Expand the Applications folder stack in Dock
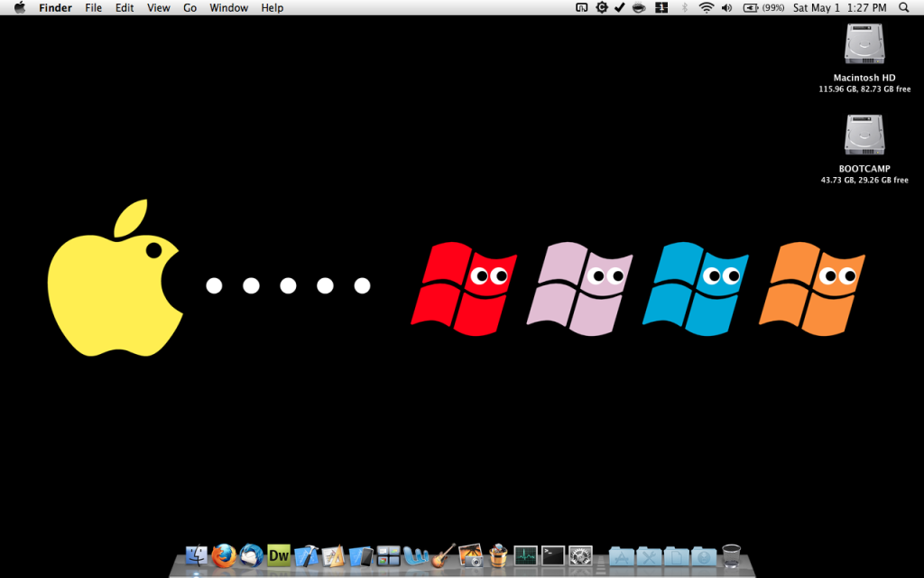This screenshot has height=578, width=924. coord(622,556)
